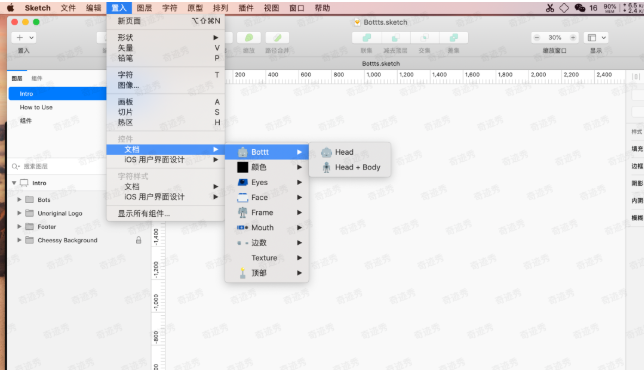Open the Texture symbol submenu
The image size is (644, 371).
pyautogui.click(x=267, y=258)
